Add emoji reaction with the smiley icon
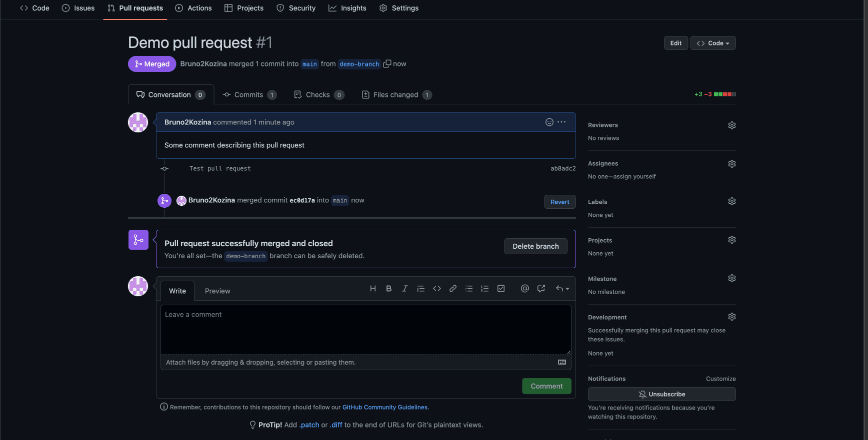 [x=549, y=122]
